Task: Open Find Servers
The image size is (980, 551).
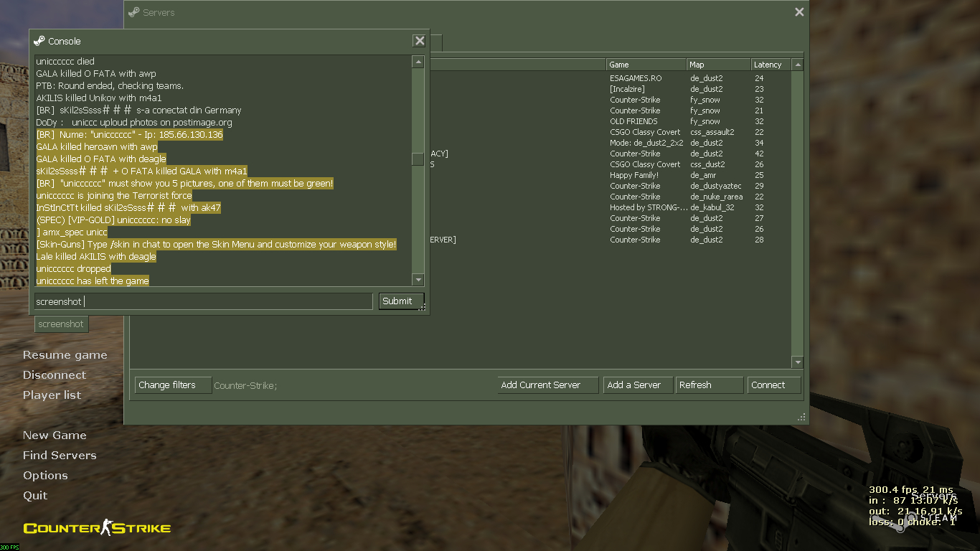Action: click(x=60, y=456)
